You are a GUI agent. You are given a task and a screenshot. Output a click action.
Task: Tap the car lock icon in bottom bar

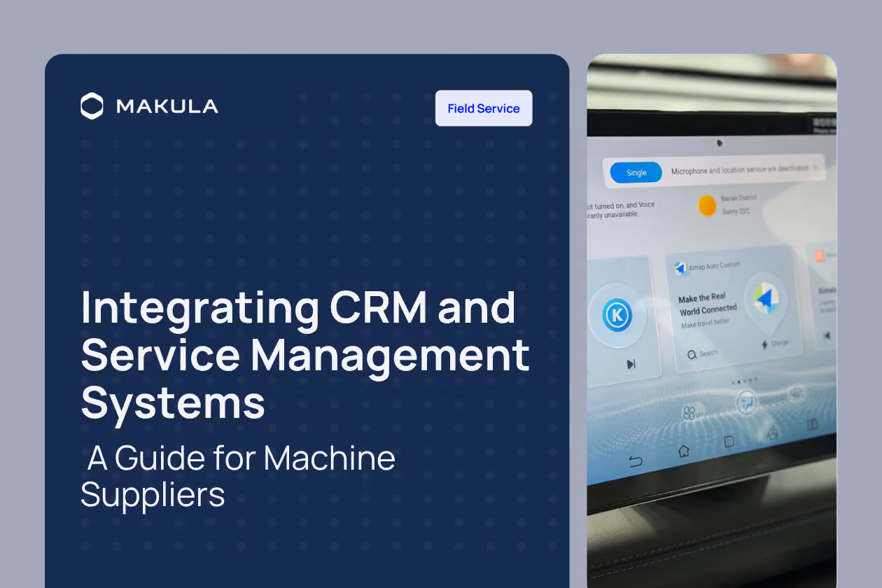click(772, 433)
